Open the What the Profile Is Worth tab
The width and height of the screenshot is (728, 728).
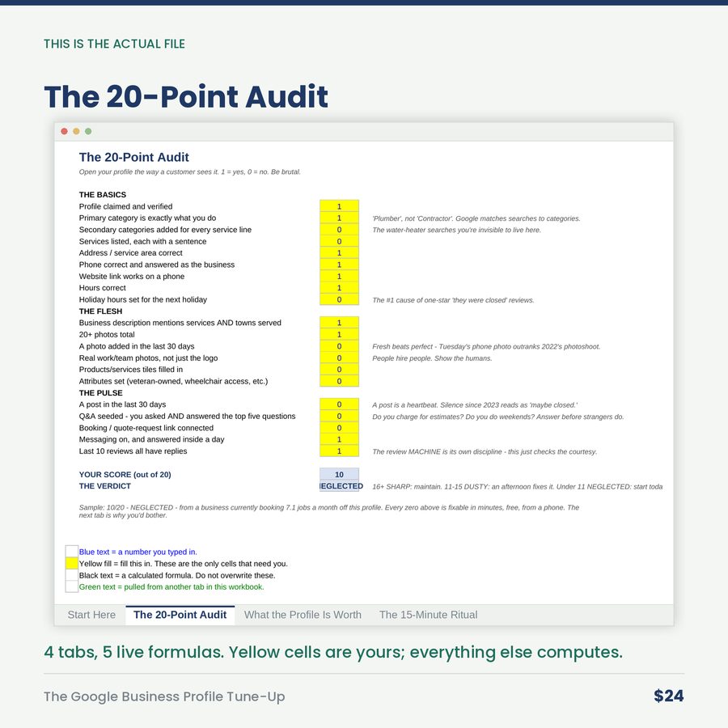pos(303,615)
